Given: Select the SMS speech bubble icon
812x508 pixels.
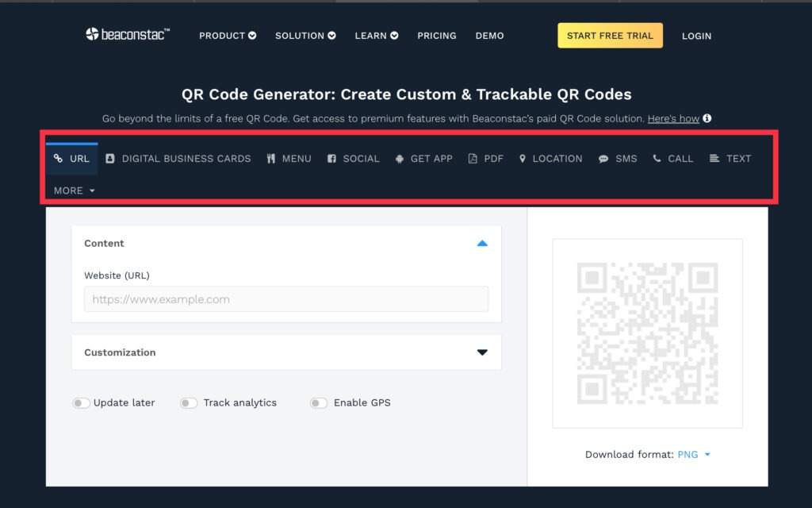Looking at the screenshot, I should pyautogui.click(x=601, y=158).
